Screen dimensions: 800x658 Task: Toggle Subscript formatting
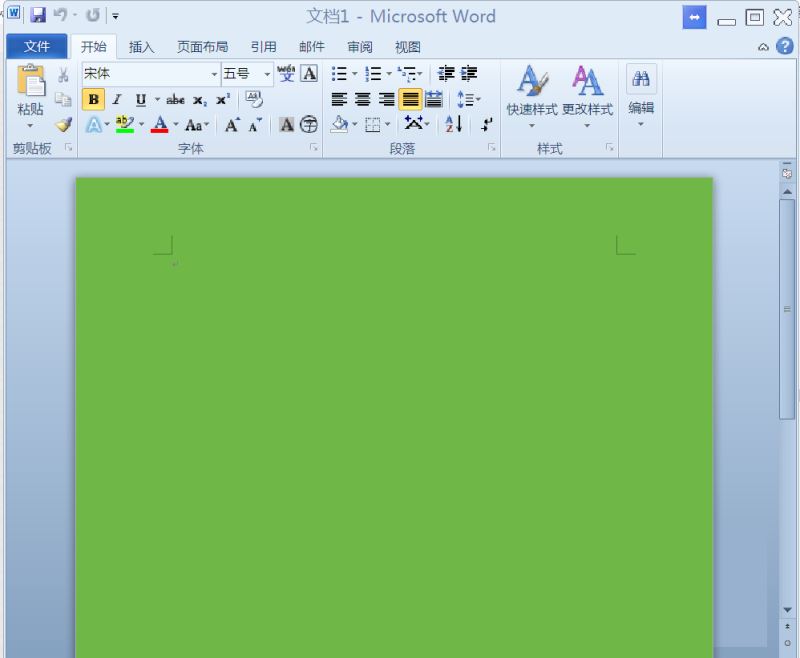pos(199,100)
